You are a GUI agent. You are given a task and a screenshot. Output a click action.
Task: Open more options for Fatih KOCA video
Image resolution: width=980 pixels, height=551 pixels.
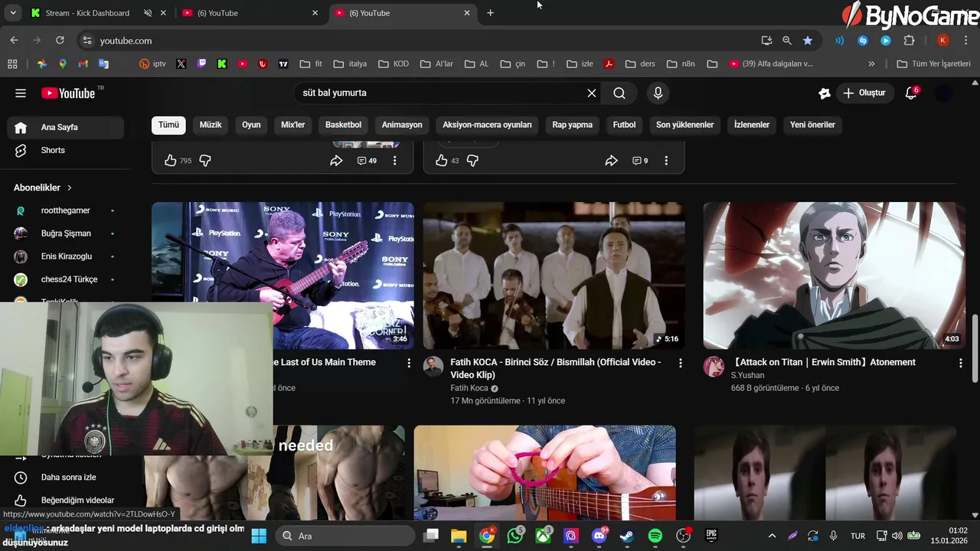(681, 363)
